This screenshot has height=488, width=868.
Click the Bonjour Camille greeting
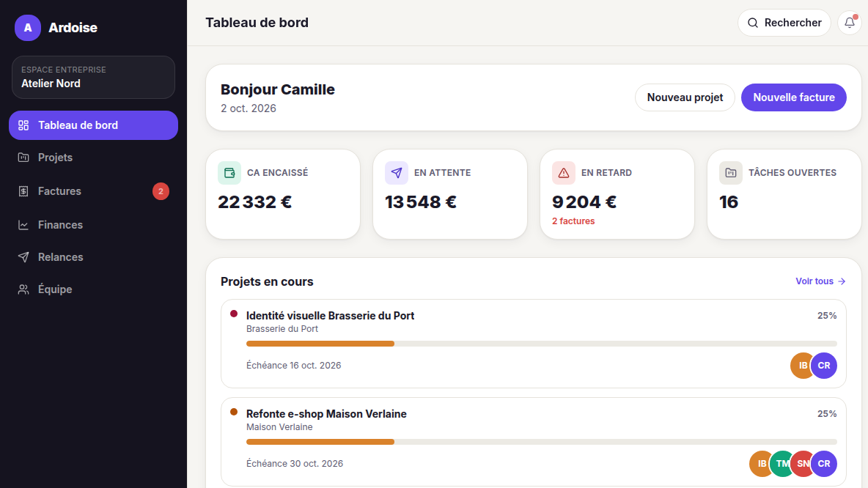[277, 89]
